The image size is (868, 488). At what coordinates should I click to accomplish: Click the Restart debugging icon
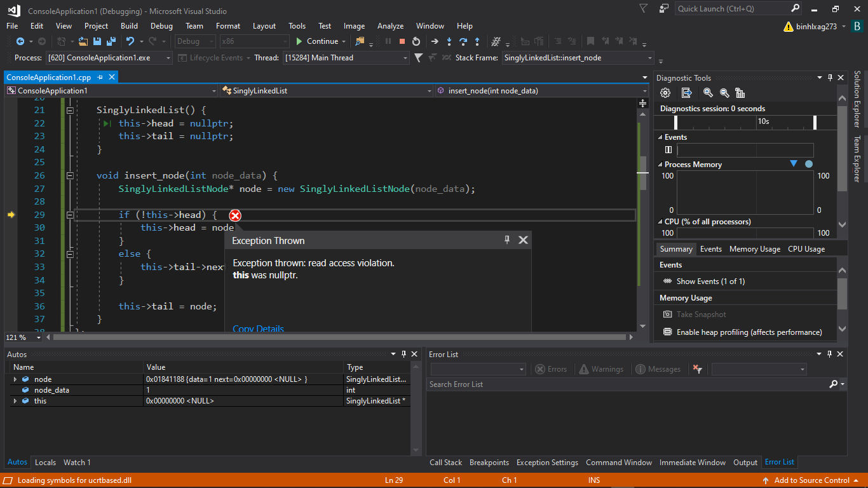pyautogui.click(x=416, y=41)
